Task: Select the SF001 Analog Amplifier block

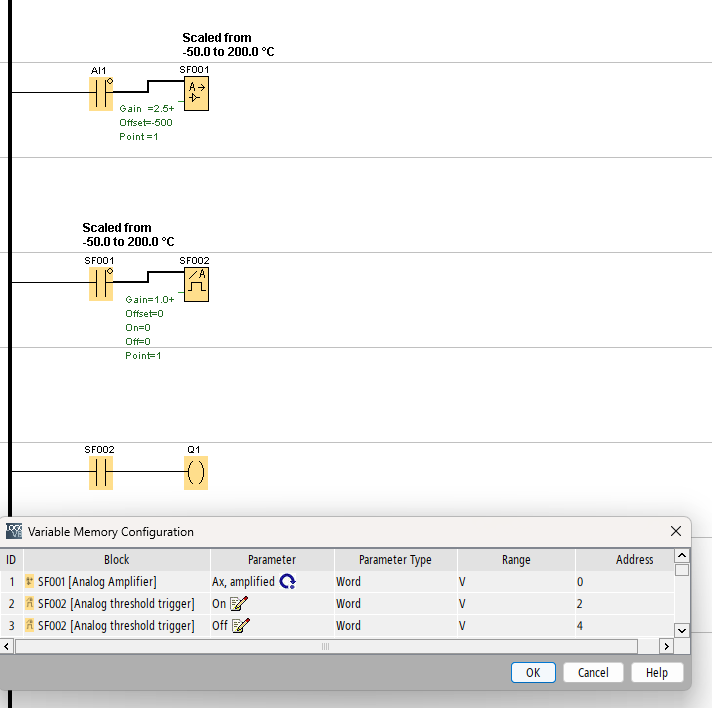Action: 196,94
